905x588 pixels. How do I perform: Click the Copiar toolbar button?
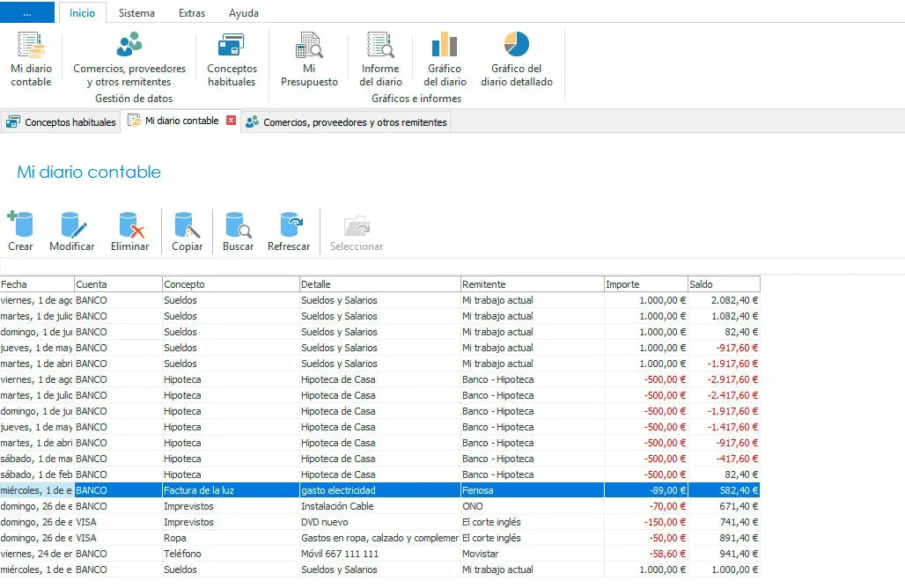pyautogui.click(x=187, y=232)
